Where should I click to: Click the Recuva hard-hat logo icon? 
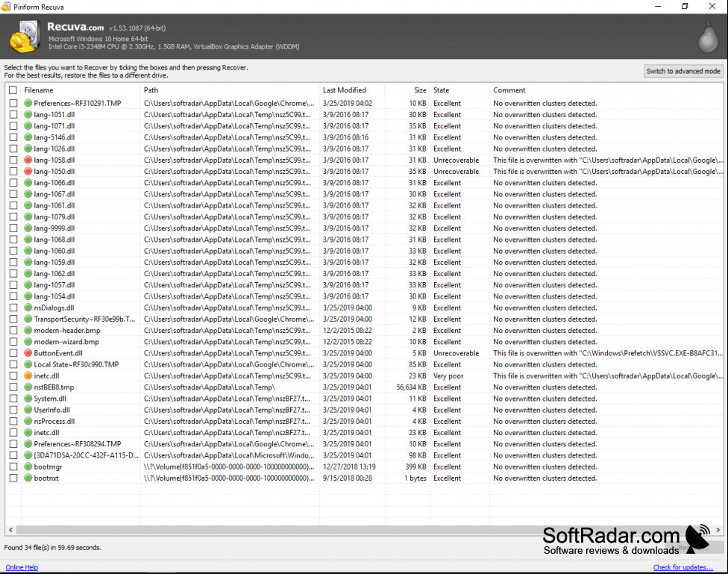point(24,37)
